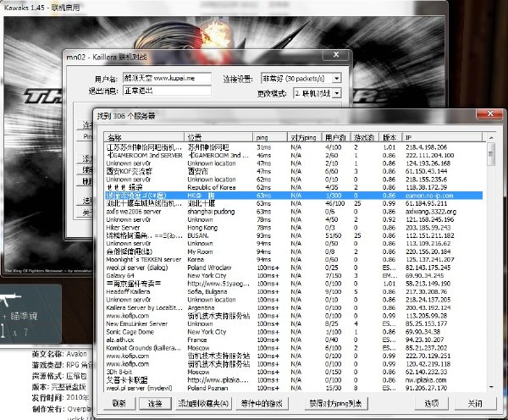Select the Hiker Server Hong Kong row
Image resolution: width=508 pixels, height=420 pixels.
pos(293,228)
